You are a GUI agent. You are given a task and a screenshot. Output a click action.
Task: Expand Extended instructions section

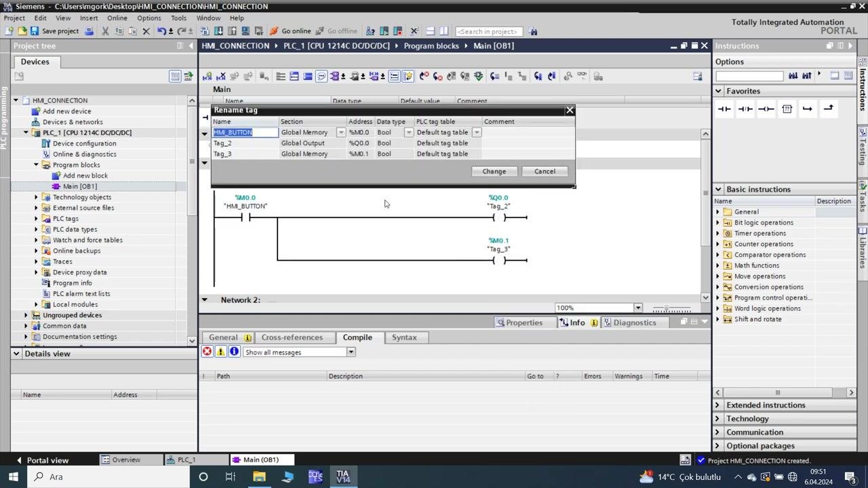click(719, 405)
